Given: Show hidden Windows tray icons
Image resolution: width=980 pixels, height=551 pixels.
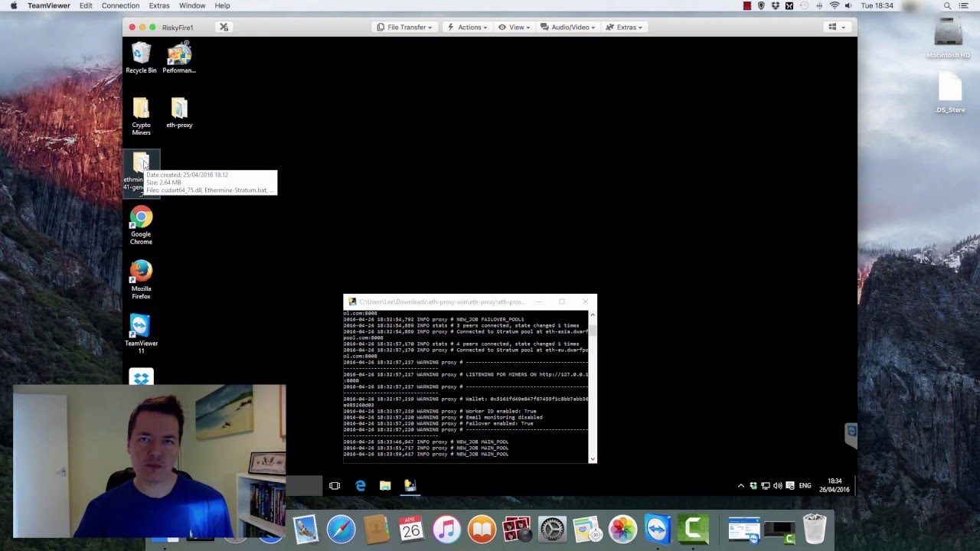Looking at the screenshot, I should coord(740,486).
